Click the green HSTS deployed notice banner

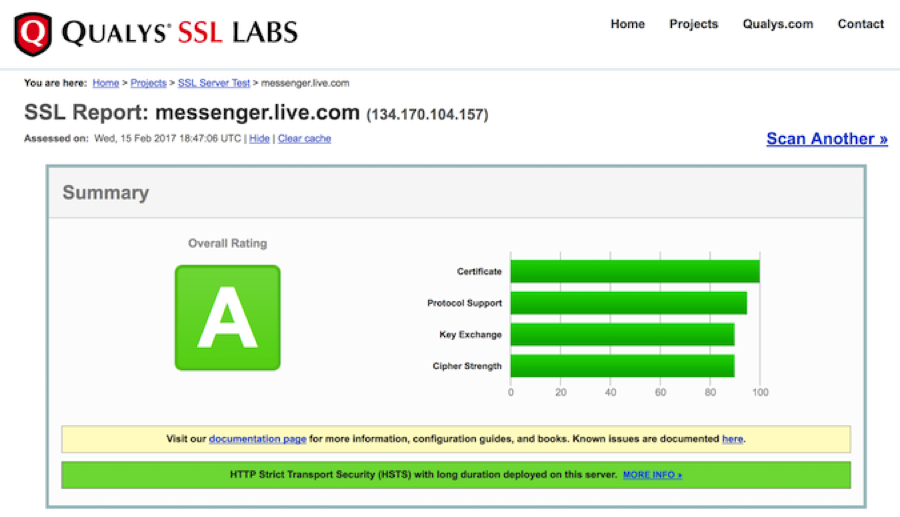(456, 475)
